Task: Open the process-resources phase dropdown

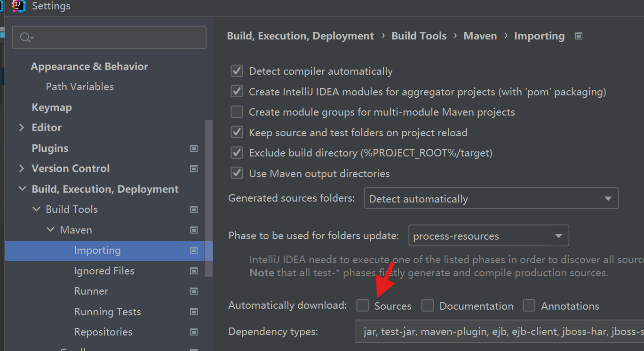Action: [488, 236]
